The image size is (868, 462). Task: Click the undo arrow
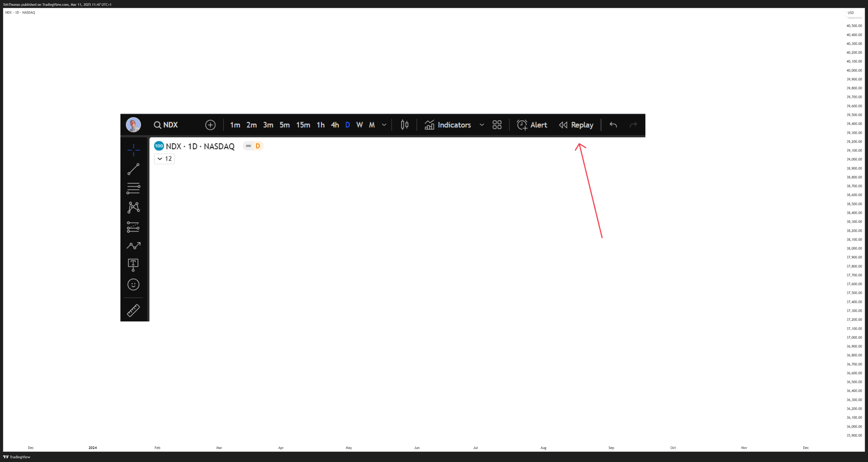pos(613,125)
